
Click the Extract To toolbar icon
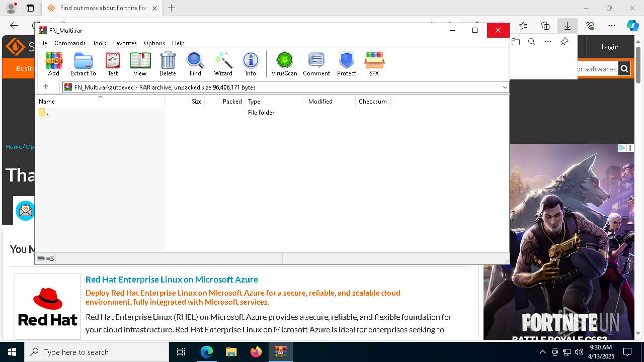click(83, 64)
